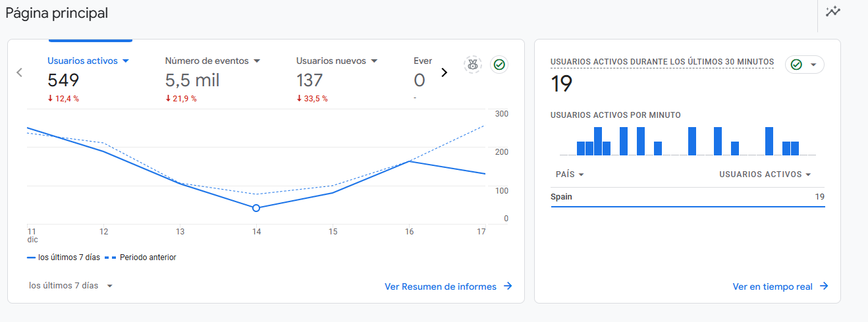Click the next metrics right arrow
Screen dimensions: 868x322
click(x=444, y=72)
